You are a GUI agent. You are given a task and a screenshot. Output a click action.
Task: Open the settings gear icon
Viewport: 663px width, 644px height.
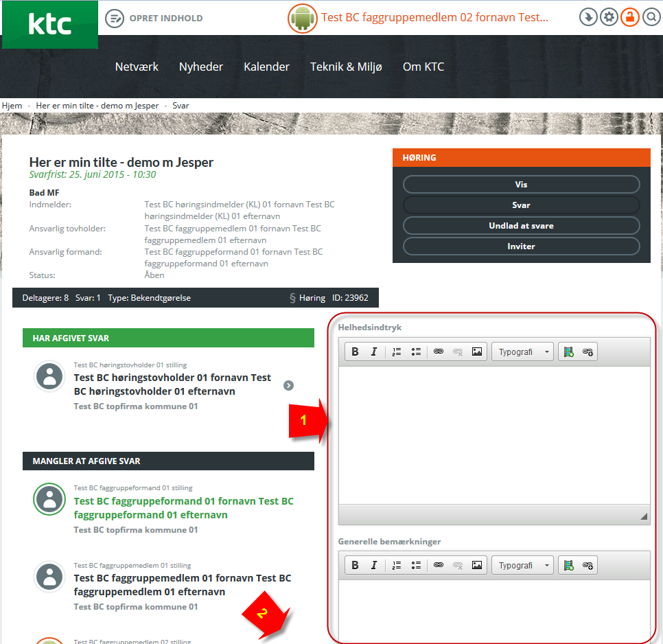(x=609, y=17)
